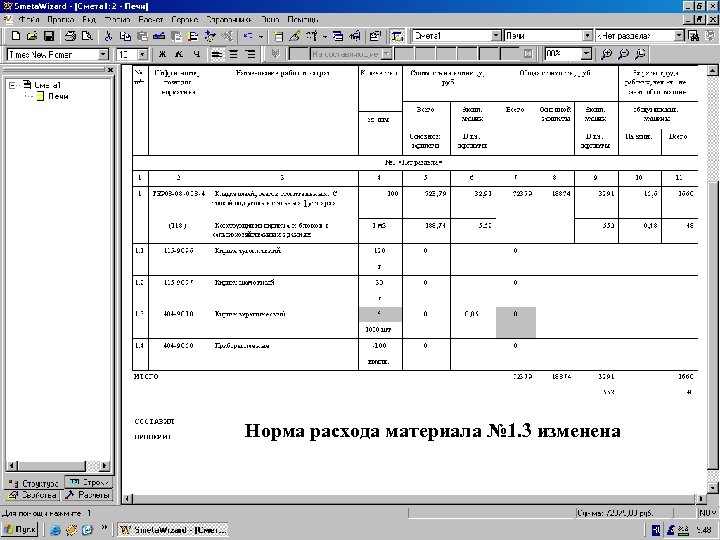Click the blue sparkle wizard icon
The height and width of the screenshot is (540, 720).
click(x=210, y=36)
